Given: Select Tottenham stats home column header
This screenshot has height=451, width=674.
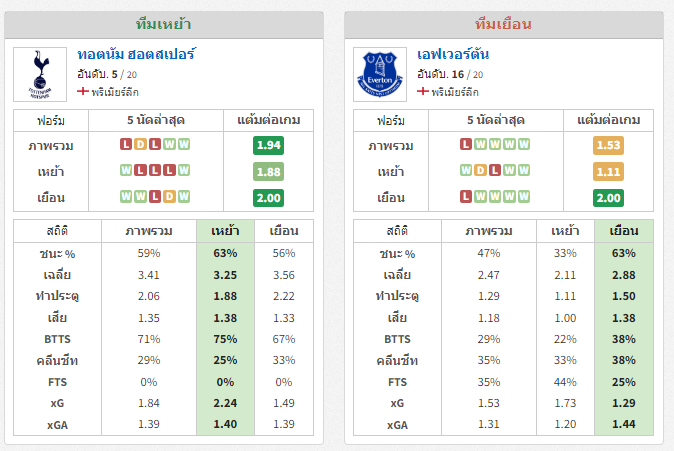Looking at the screenshot, I should 225,231.
